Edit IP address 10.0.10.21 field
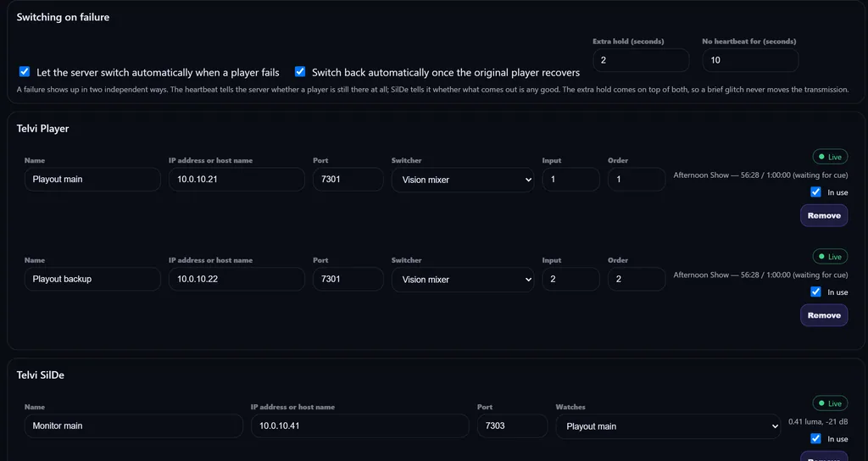Viewport: 868px width, 461px height. tap(236, 180)
